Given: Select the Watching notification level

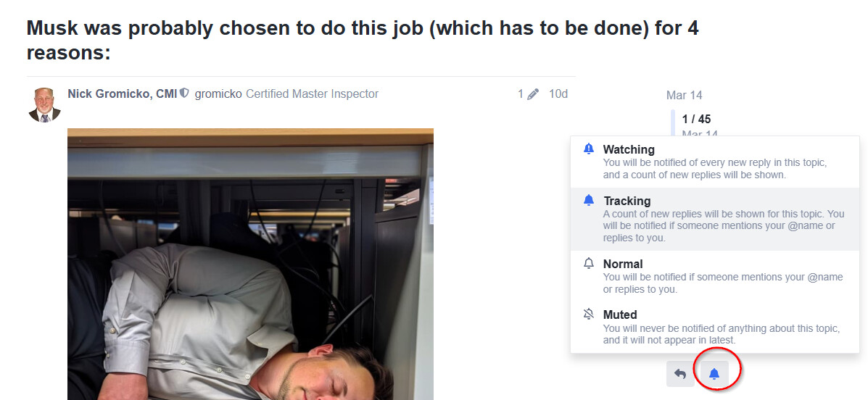Looking at the screenshot, I should [x=715, y=162].
